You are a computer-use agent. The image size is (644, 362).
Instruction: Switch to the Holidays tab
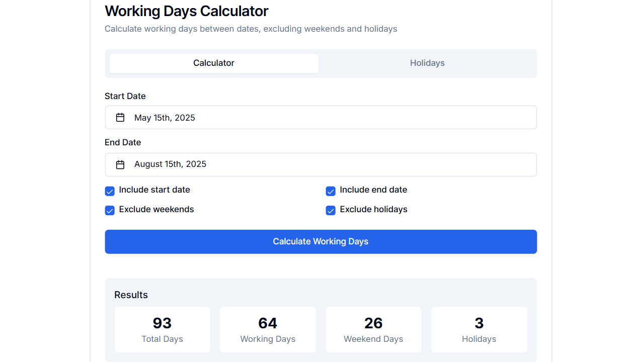click(x=427, y=63)
